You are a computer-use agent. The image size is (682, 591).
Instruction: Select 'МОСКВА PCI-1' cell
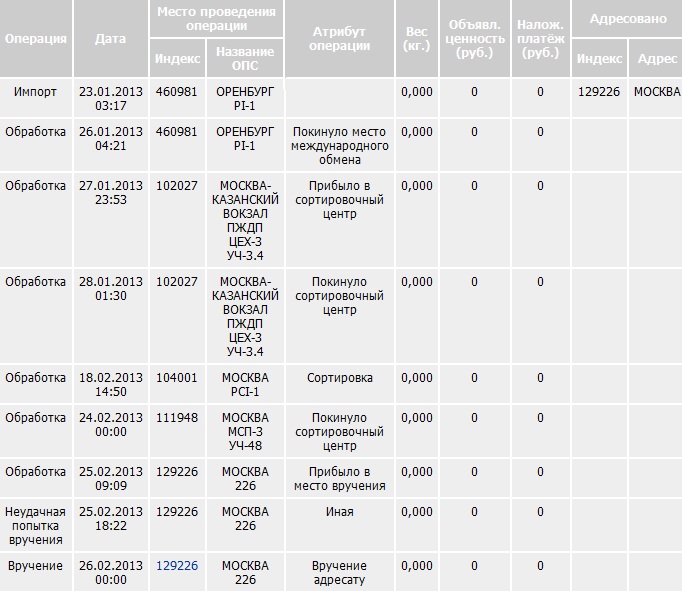coord(245,384)
